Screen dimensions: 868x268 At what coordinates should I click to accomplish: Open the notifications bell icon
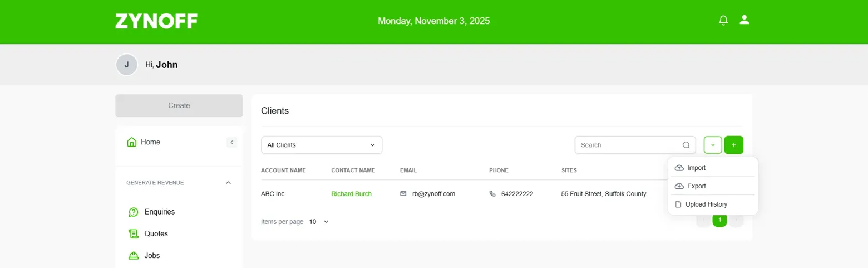(723, 21)
